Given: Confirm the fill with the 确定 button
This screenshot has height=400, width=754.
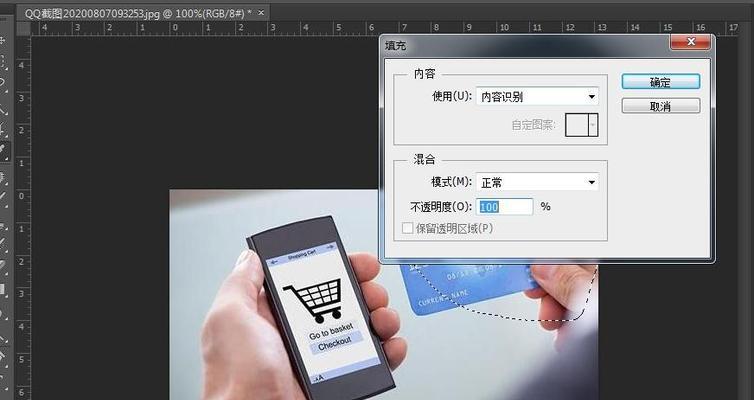Looking at the screenshot, I should tap(660, 82).
